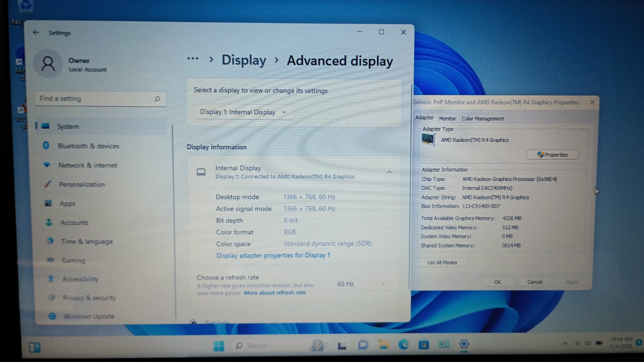Click the Owner account avatar
The width and height of the screenshot is (644, 362).
[48, 64]
